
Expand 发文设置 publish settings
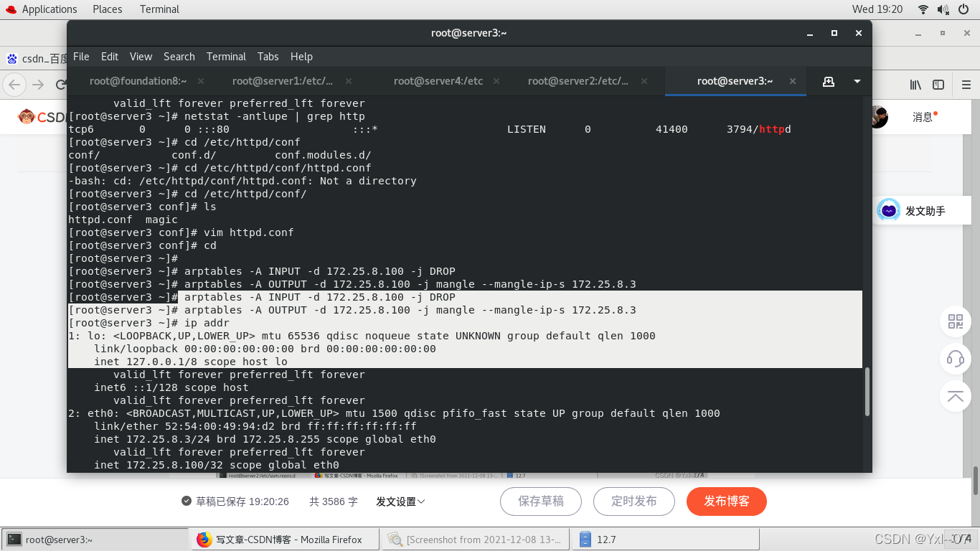400,501
